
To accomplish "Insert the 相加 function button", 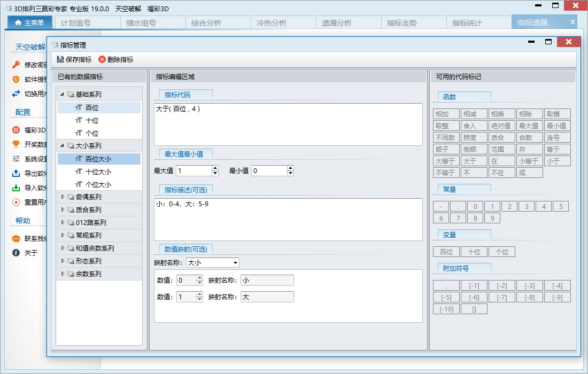I will click(446, 114).
